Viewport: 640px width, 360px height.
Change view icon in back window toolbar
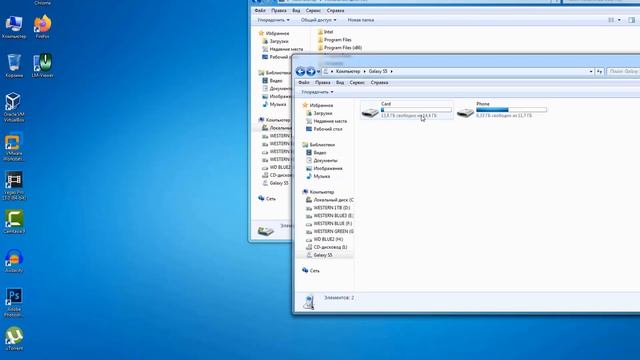[x=611, y=20]
